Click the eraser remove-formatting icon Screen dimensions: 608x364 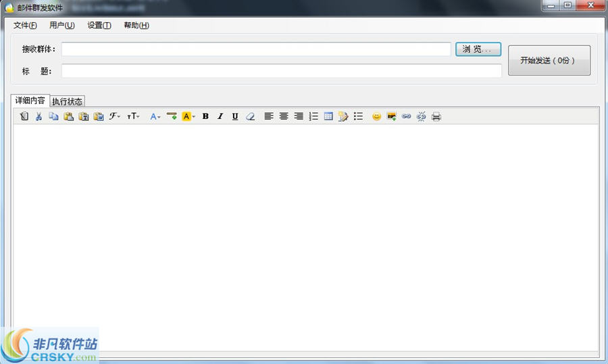[250, 116]
